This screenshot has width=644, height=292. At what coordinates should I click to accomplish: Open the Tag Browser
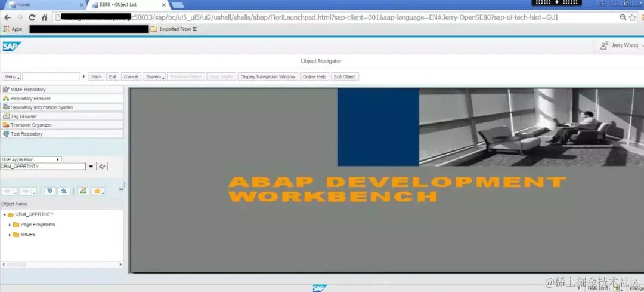click(62, 116)
